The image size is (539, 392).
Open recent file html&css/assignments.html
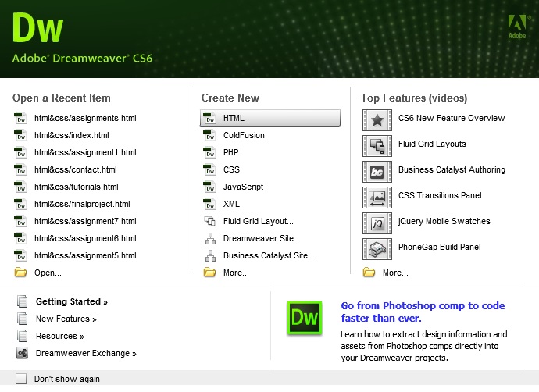(85, 118)
